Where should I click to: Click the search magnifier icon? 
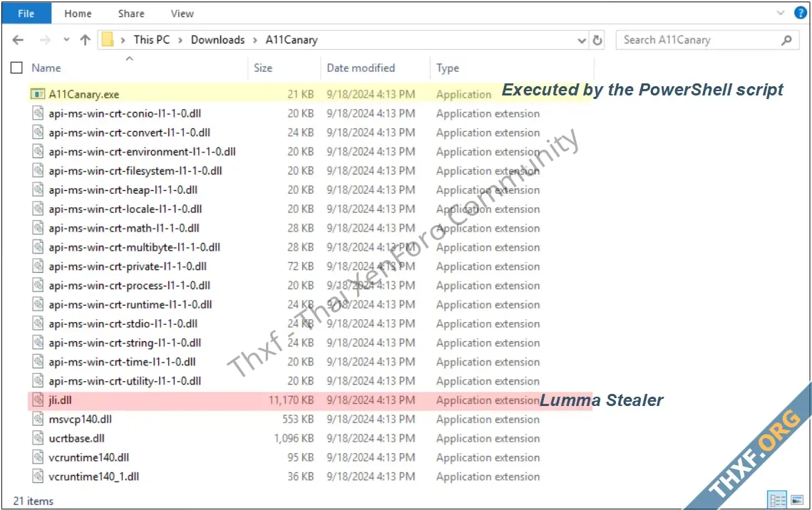point(786,40)
